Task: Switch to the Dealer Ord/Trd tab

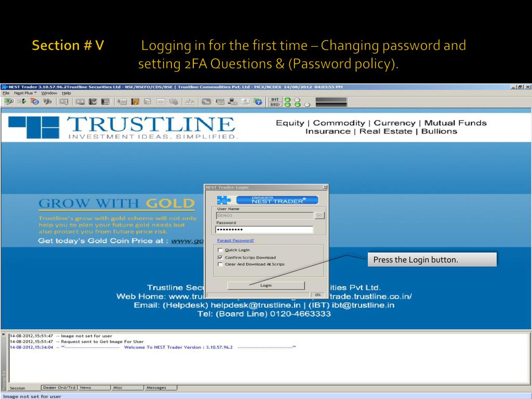Action: point(59,388)
